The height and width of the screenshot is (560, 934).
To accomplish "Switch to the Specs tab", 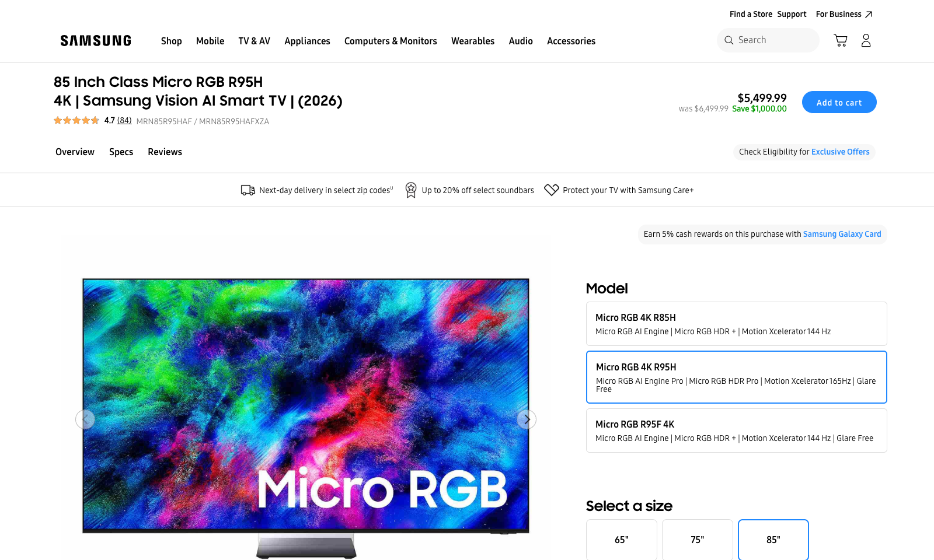I will tap(121, 152).
